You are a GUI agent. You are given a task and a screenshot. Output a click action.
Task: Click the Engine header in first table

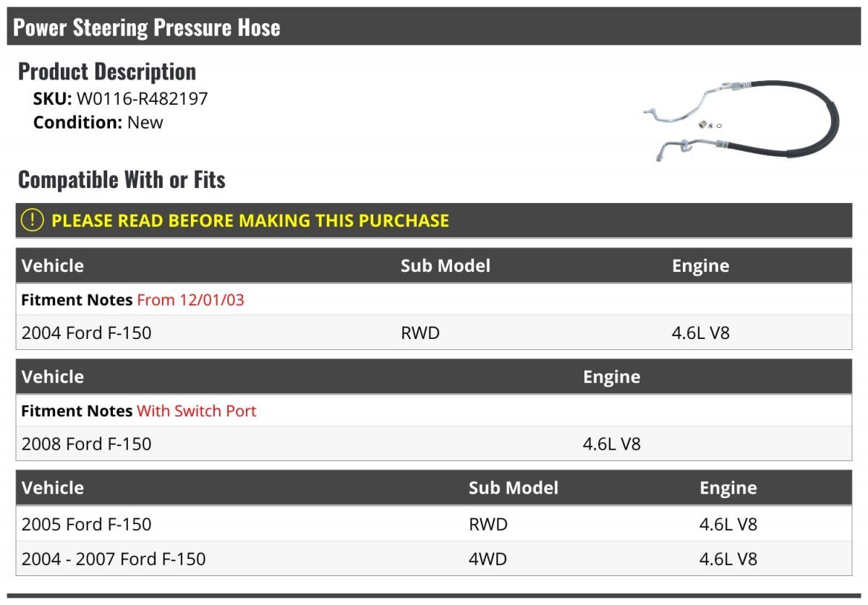click(700, 266)
